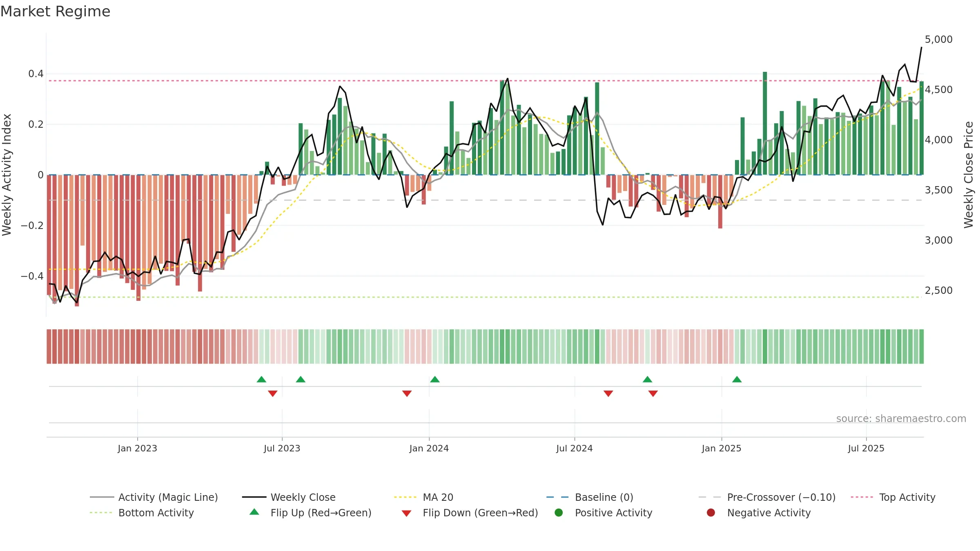Toggle the Flip Up (Red→Green) legend entry
The height and width of the screenshot is (551, 980).
pos(310,513)
